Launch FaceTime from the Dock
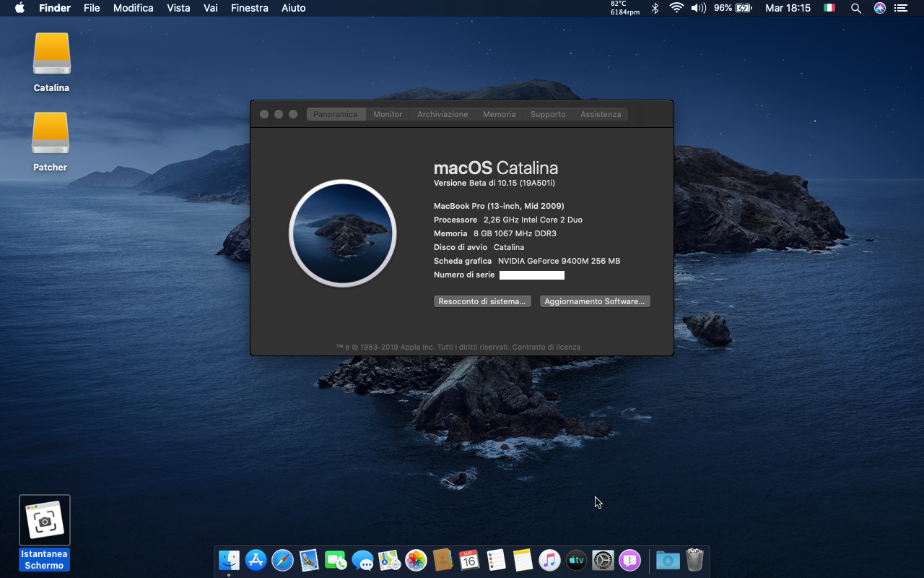The image size is (924, 578). point(336,560)
